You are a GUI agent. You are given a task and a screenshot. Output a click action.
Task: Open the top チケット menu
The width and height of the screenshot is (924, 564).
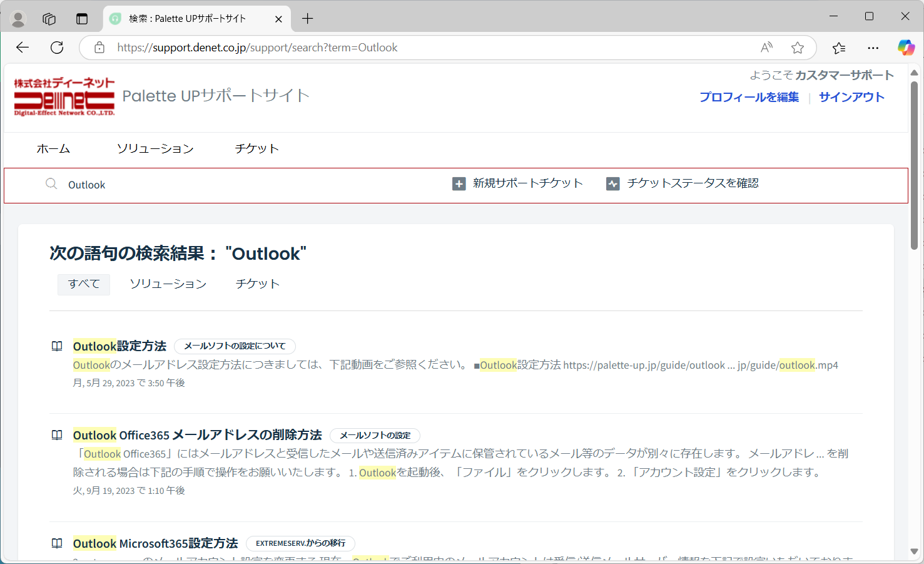[x=256, y=149]
